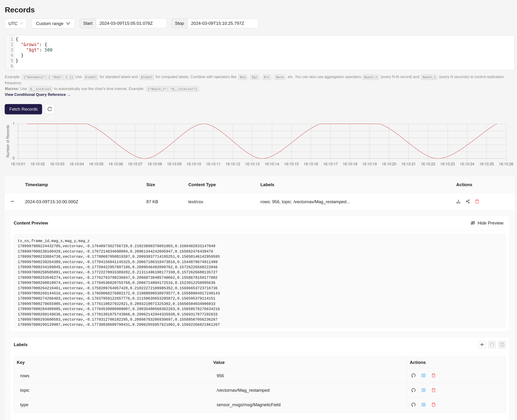Refresh records with the reload button
The image size is (517, 420).
(x=49, y=109)
